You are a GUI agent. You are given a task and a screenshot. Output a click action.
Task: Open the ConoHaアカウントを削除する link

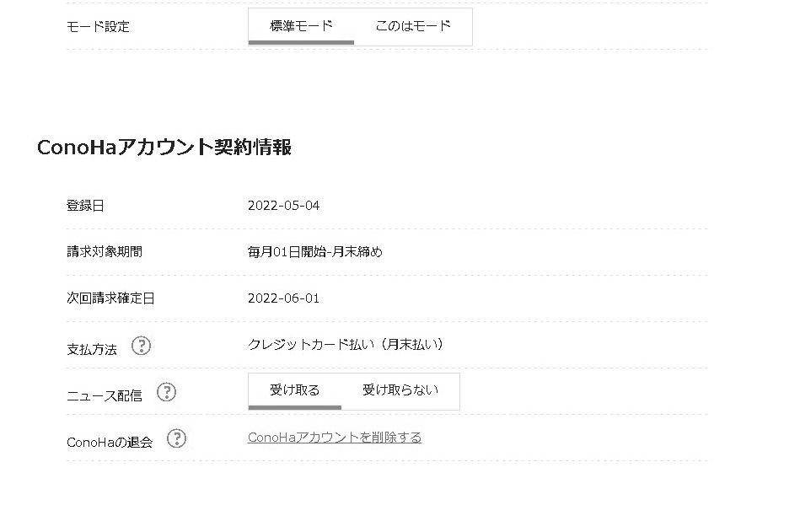pyautogui.click(x=335, y=438)
